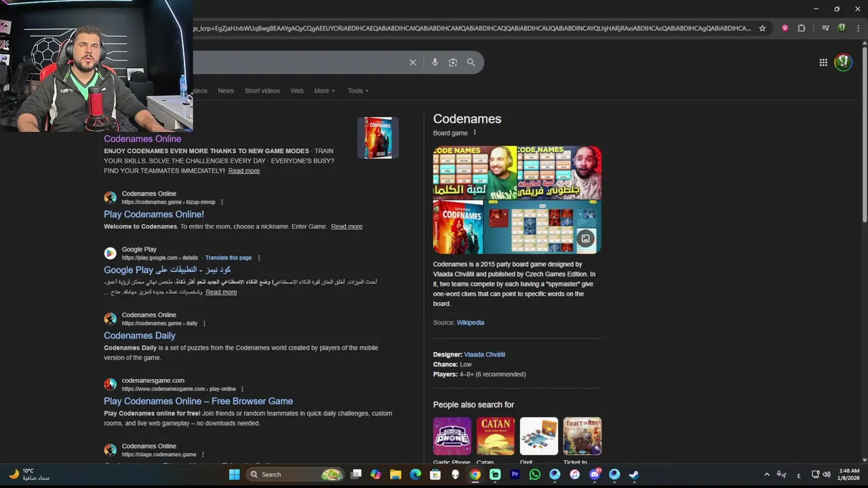Show hidden system tray icons
The width and height of the screenshot is (868, 488).
tap(767, 474)
